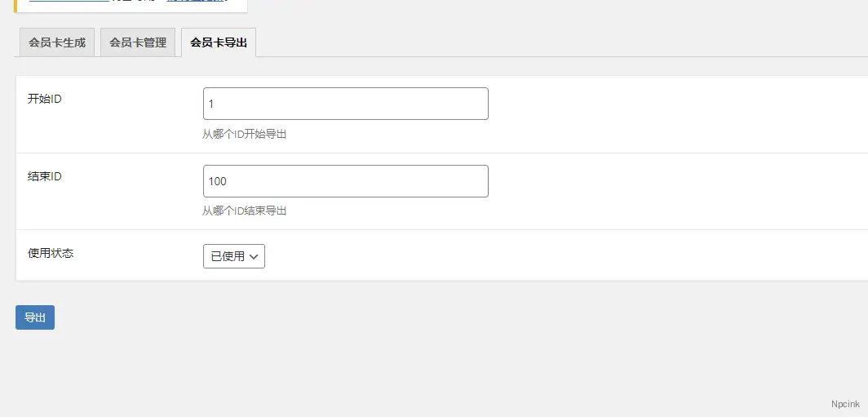Open the 使用状态 dropdown
The height and width of the screenshot is (417, 868).
(234, 256)
